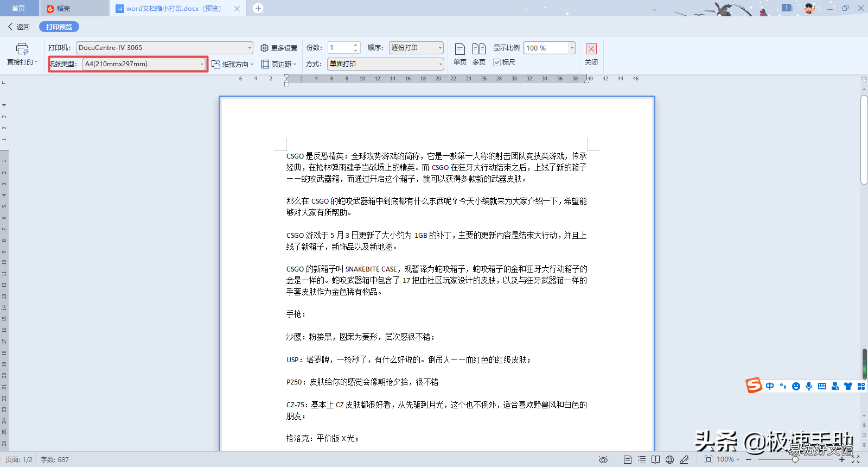Enter full screen with the expand icon
The image size is (868, 467).
tap(856, 459)
